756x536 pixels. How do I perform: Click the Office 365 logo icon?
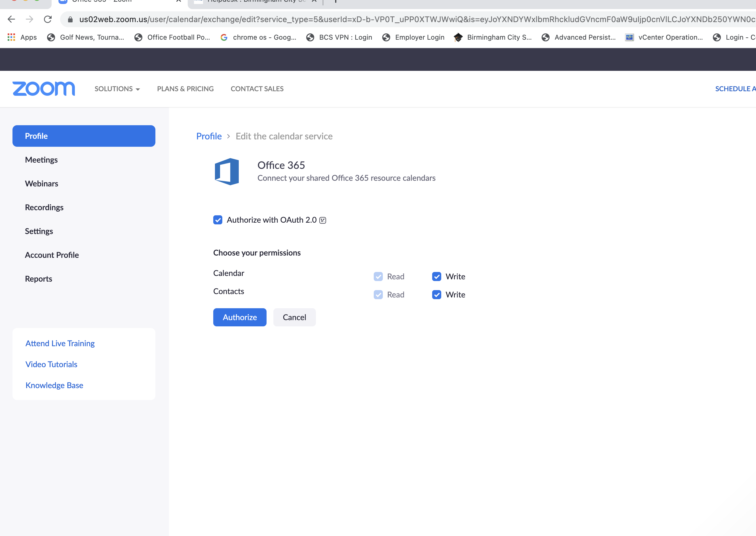tap(227, 172)
